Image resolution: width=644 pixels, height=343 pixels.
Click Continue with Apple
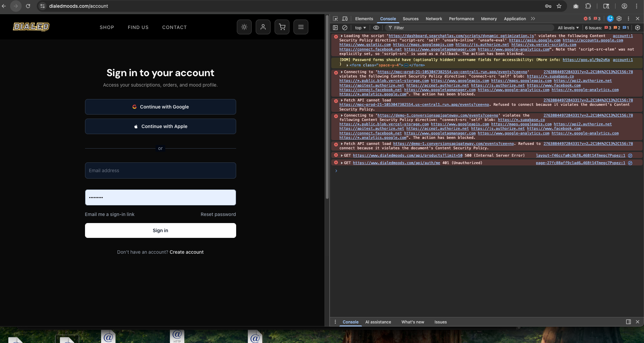161,126
